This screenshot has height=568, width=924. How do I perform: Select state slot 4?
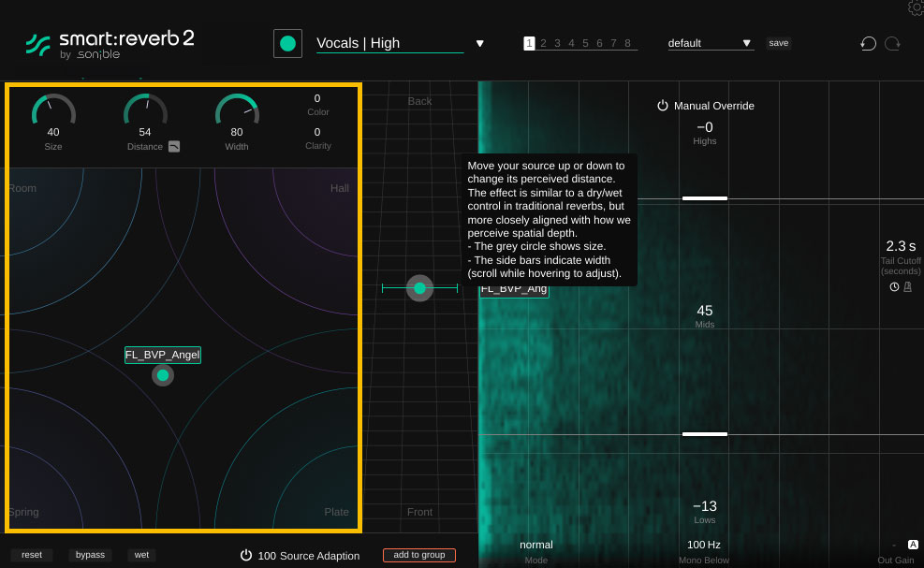click(x=572, y=43)
